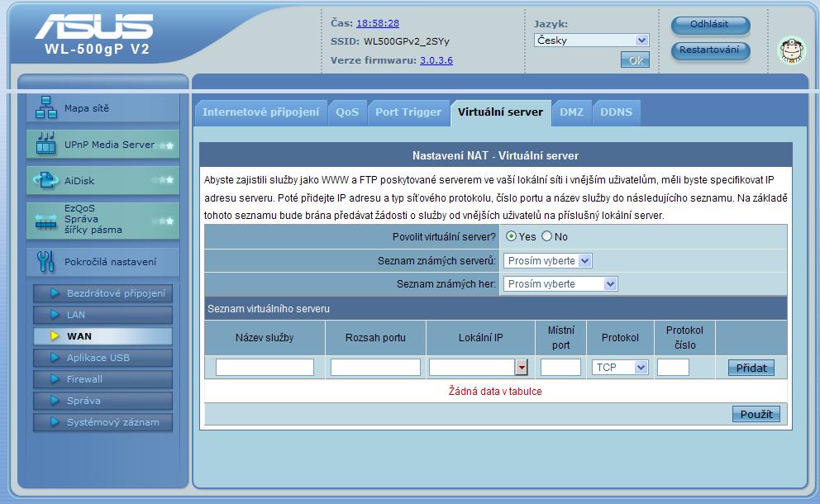Switch to Internetové připojení tab

coord(260,112)
